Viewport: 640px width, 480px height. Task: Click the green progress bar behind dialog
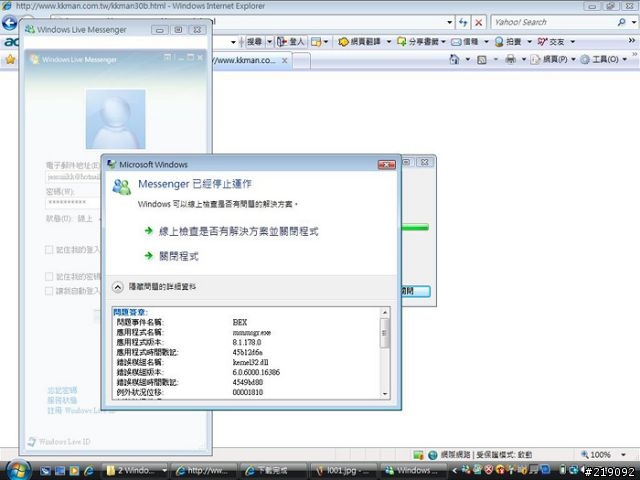point(415,227)
